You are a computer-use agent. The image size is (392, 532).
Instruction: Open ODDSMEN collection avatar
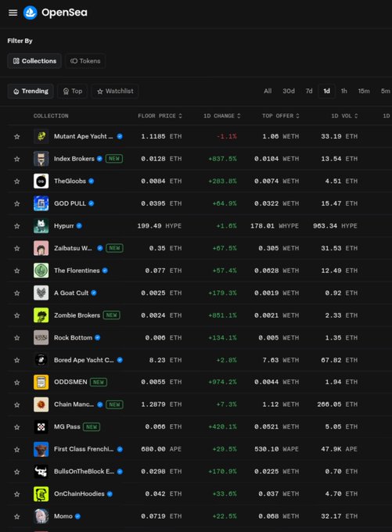click(x=41, y=382)
